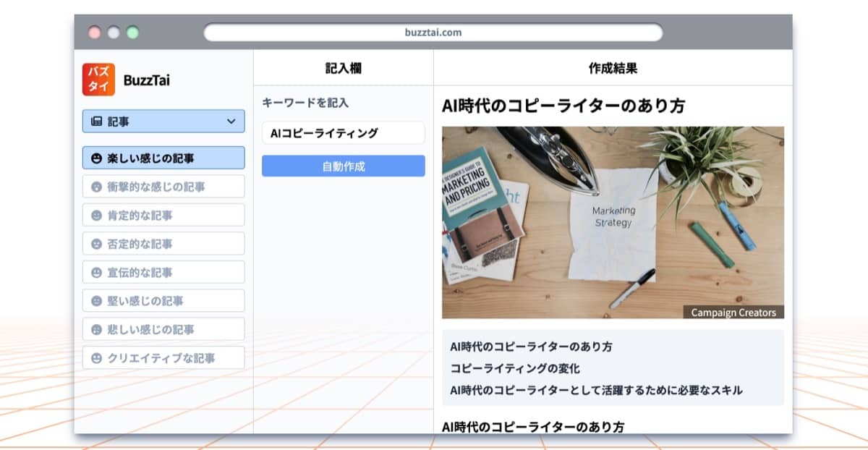Click face icon beside 堅い感じの記事
This screenshot has height=450, width=868.
[x=96, y=301]
